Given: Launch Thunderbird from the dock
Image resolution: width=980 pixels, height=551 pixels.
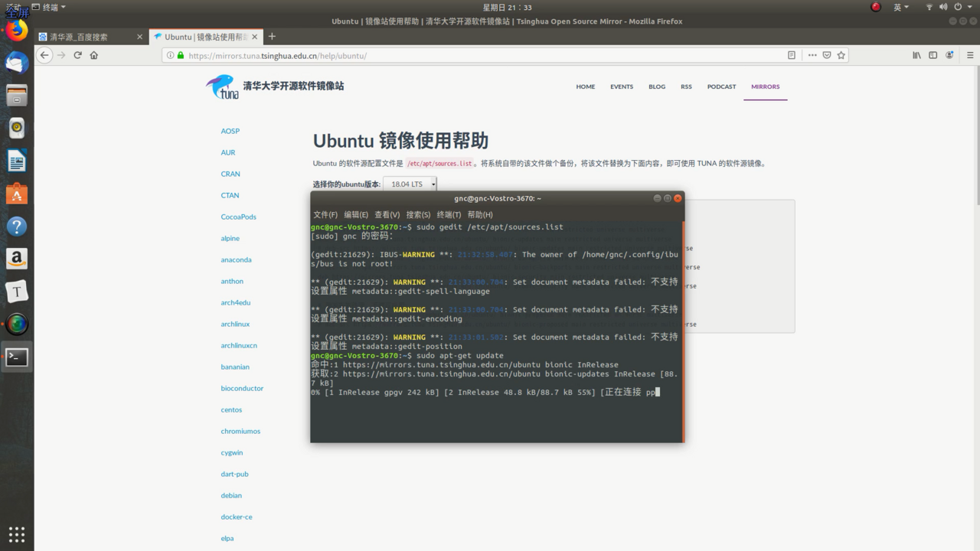Looking at the screenshot, I should (x=17, y=63).
